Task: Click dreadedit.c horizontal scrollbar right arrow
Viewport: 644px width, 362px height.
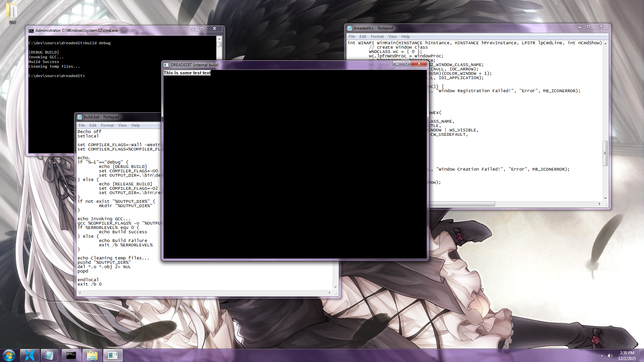Action: coord(599,204)
